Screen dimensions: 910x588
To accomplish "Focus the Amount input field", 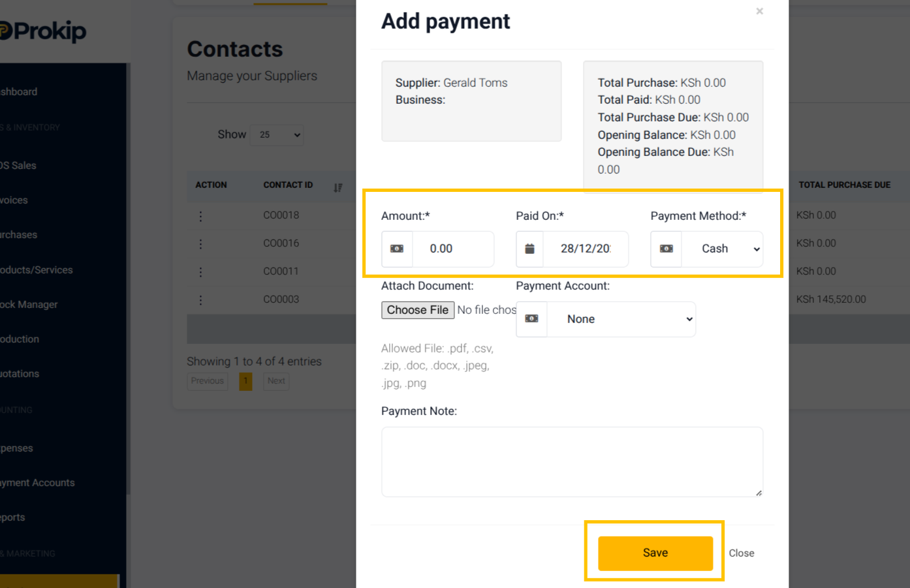I will tap(453, 249).
